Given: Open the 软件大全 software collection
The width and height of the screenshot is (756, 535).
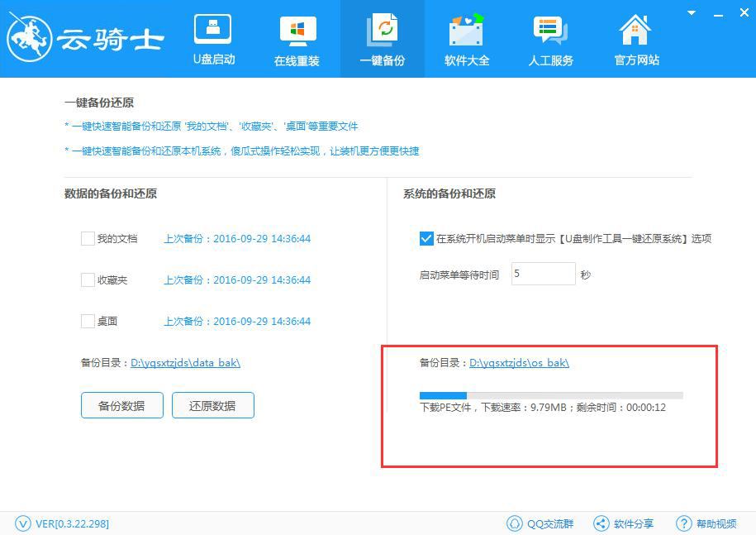Looking at the screenshot, I should (x=466, y=37).
